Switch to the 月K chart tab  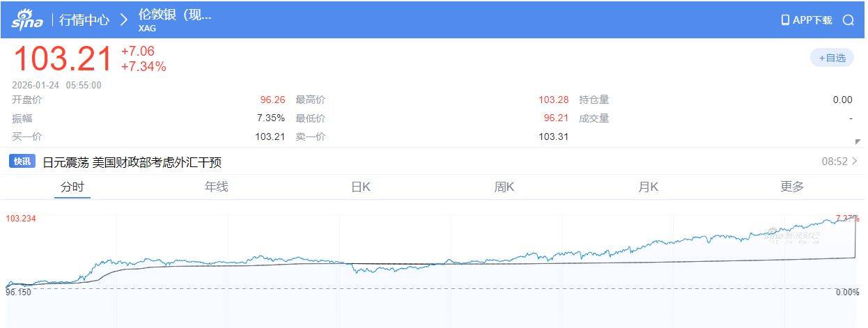pos(648,187)
